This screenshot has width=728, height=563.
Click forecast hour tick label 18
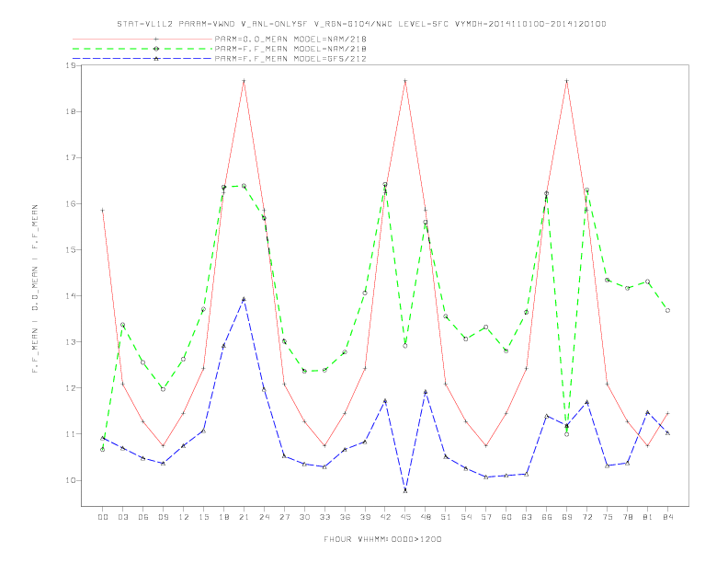(x=223, y=517)
